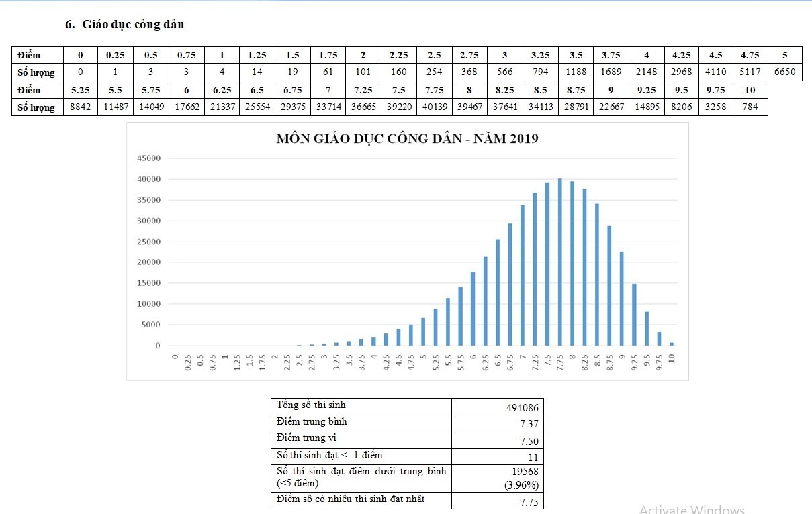Click the 45000 label on the y-axis
Screen dimensions: 812x514
[148, 158]
